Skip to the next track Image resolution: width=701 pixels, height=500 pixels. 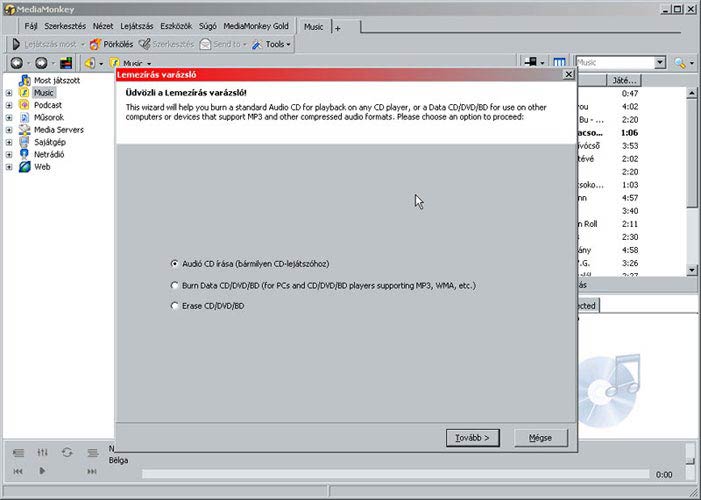92,470
